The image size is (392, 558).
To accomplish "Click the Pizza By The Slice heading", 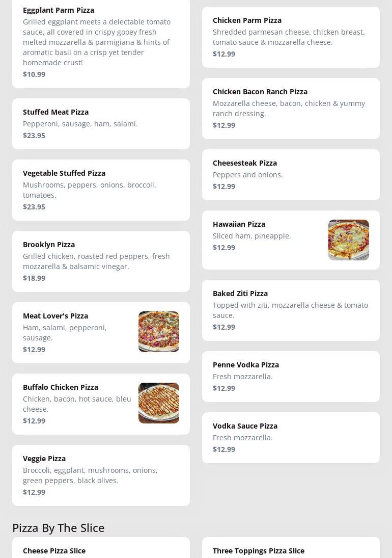I will (x=58, y=528).
